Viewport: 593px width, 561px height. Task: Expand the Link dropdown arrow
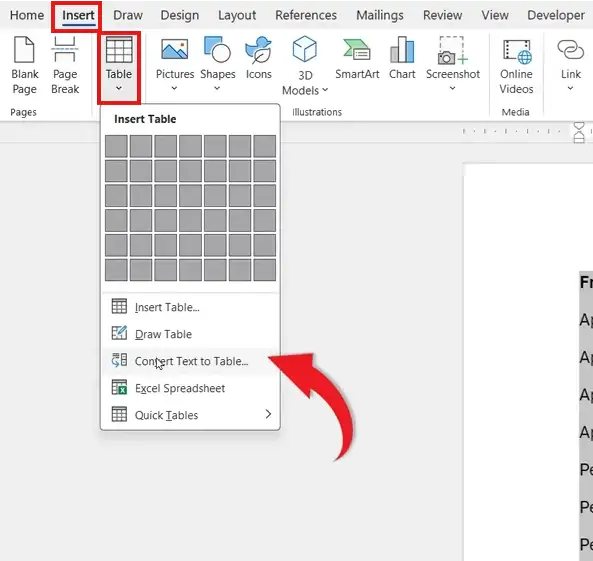(x=570, y=88)
